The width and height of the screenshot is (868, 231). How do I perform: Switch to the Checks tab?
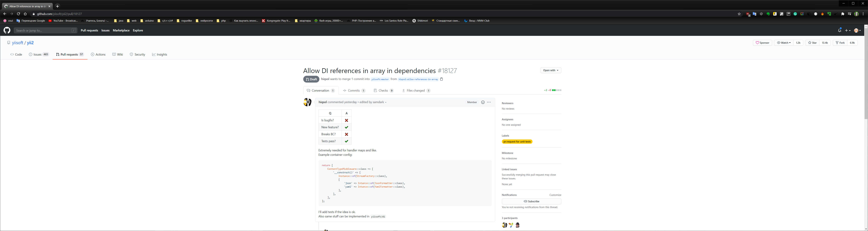[x=383, y=90]
